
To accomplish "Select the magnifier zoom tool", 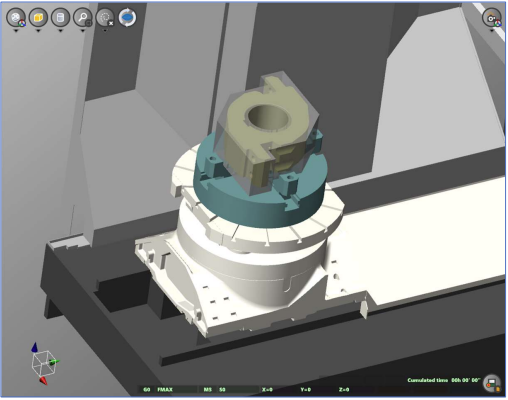I will click(83, 17).
